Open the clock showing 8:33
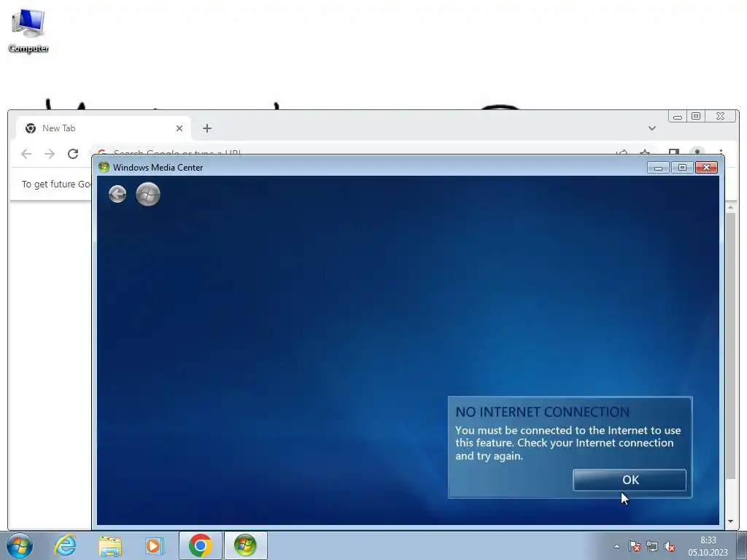Viewport: 747px width, 560px height. coord(708,546)
